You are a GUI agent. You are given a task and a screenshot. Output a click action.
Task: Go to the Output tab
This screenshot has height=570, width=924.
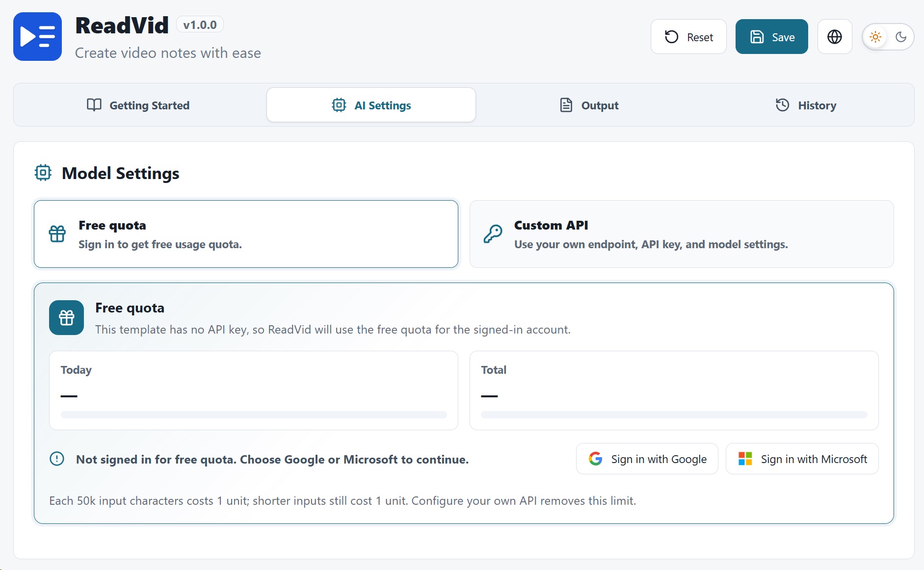click(x=589, y=105)
